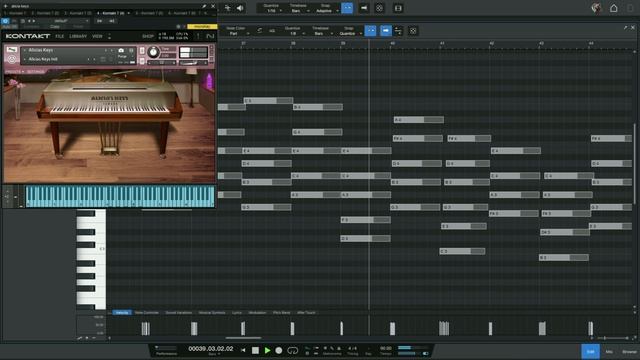Click the Alicia's Keys instrument name
640x360 pixels.
(41, 50)
